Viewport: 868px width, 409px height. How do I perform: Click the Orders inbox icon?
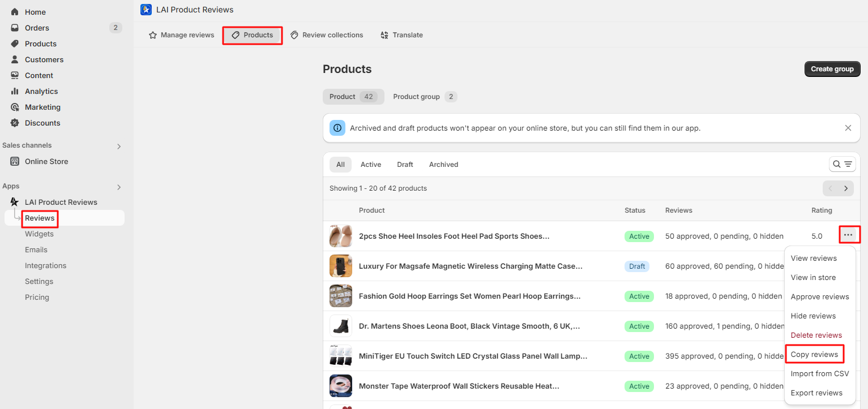15,28
